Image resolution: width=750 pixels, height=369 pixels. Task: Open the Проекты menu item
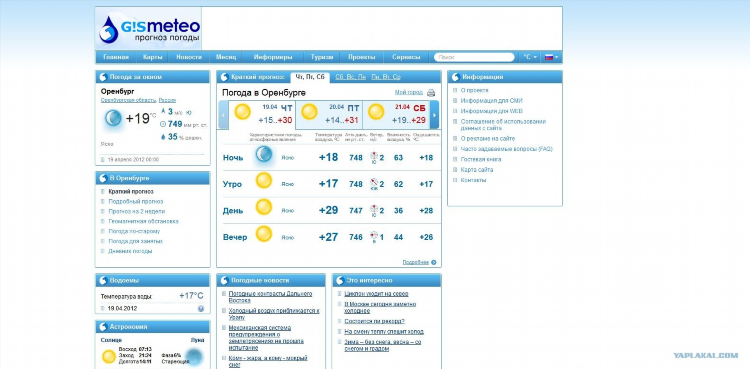[362, 57]
